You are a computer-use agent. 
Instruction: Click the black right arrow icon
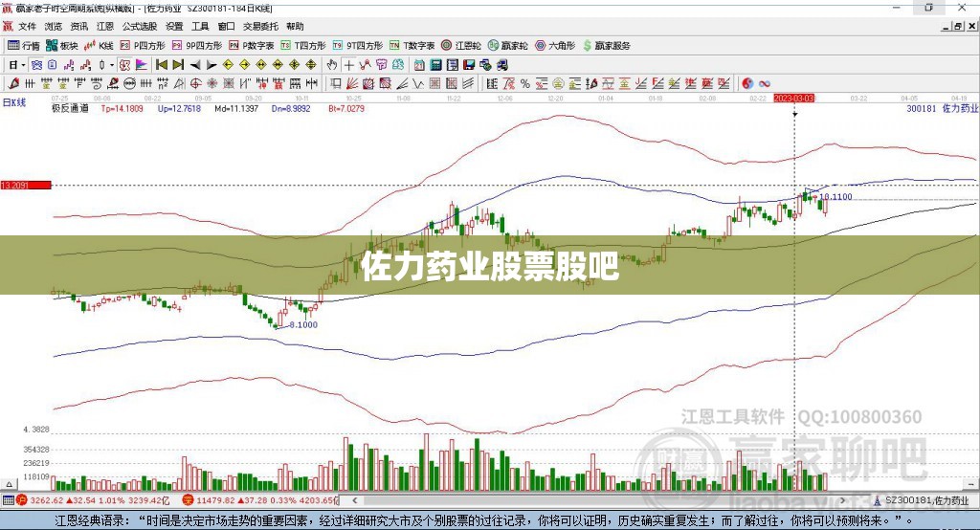212,65
